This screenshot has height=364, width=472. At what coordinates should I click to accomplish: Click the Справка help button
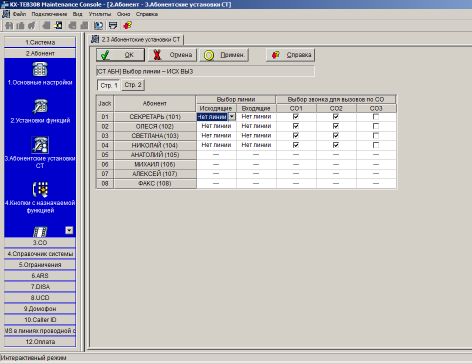(291, 55)
